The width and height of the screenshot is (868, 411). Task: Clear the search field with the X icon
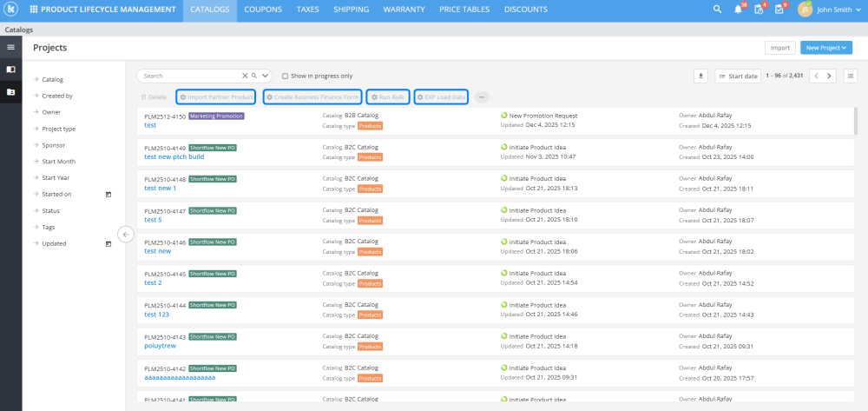coord(245,76)
